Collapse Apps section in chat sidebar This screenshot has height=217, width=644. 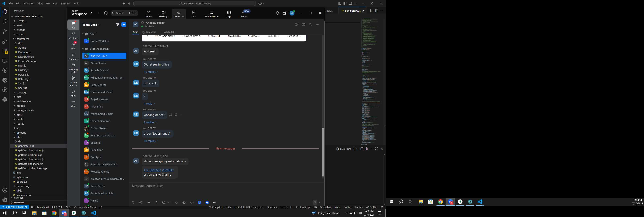coord(83,34)
